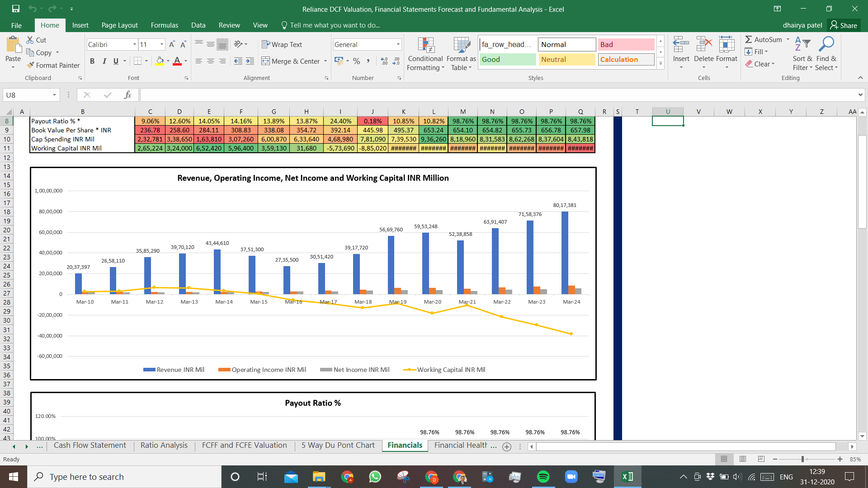Click Decrease Decimal icon

pyautogui.click(x=396, y=61)
